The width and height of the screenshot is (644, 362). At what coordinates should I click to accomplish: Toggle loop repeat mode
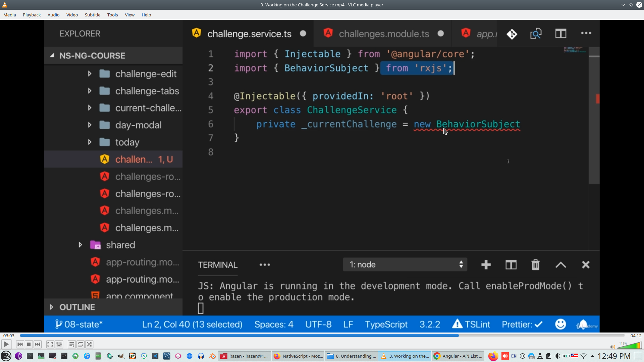[80, 344]
